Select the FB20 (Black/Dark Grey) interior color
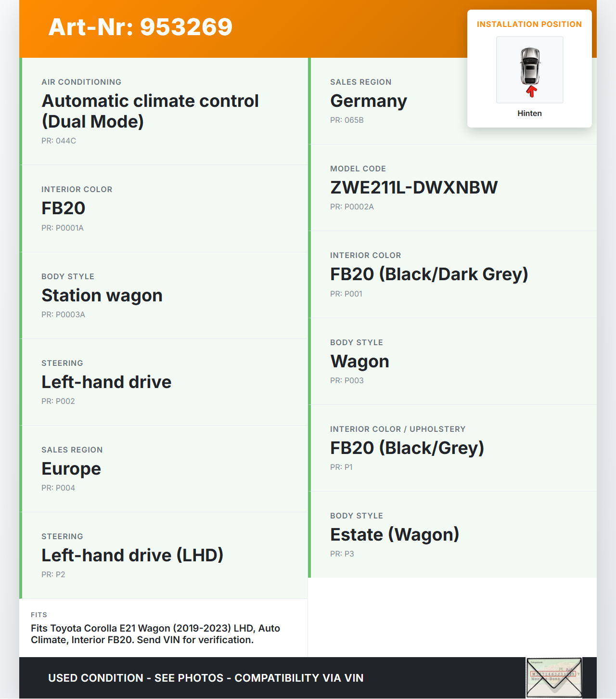Viewport: 616px width, 699px height. pos(429,274)
